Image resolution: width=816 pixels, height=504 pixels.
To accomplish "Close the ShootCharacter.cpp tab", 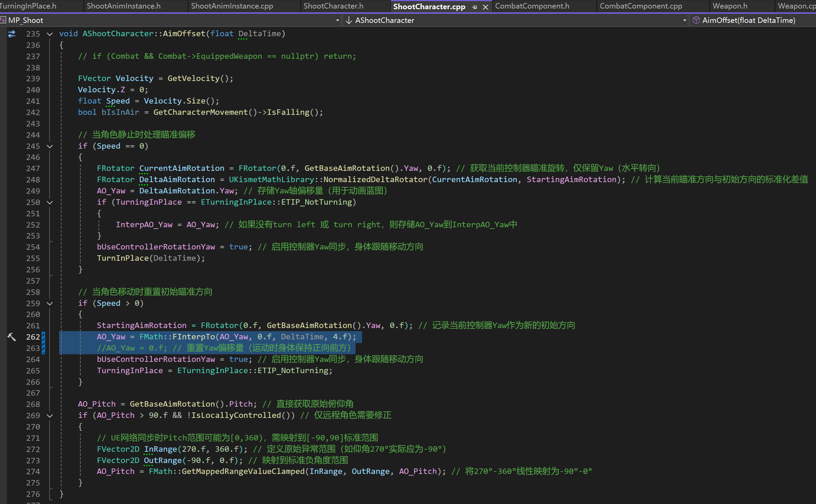I will click(485, 7).
